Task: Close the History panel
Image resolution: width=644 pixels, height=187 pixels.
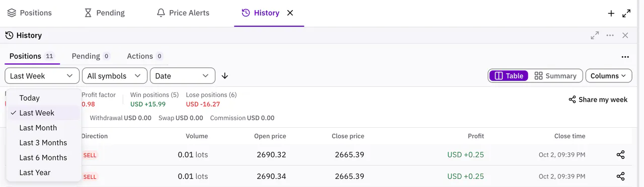Action: [625, 35]
